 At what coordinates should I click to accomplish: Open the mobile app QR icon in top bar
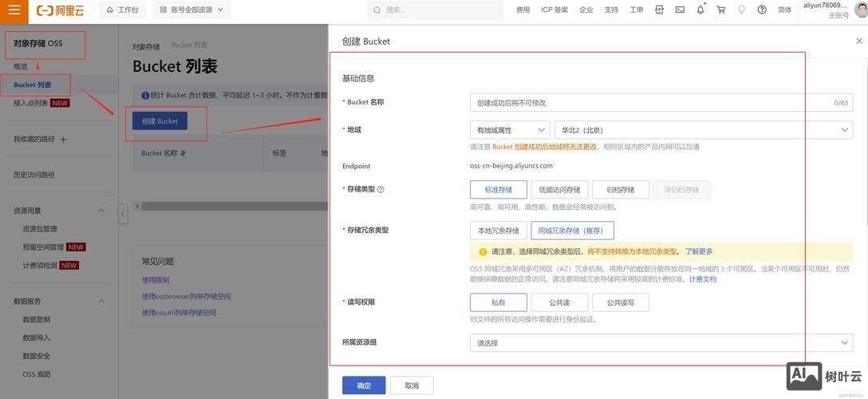click(x=659, y=10)
